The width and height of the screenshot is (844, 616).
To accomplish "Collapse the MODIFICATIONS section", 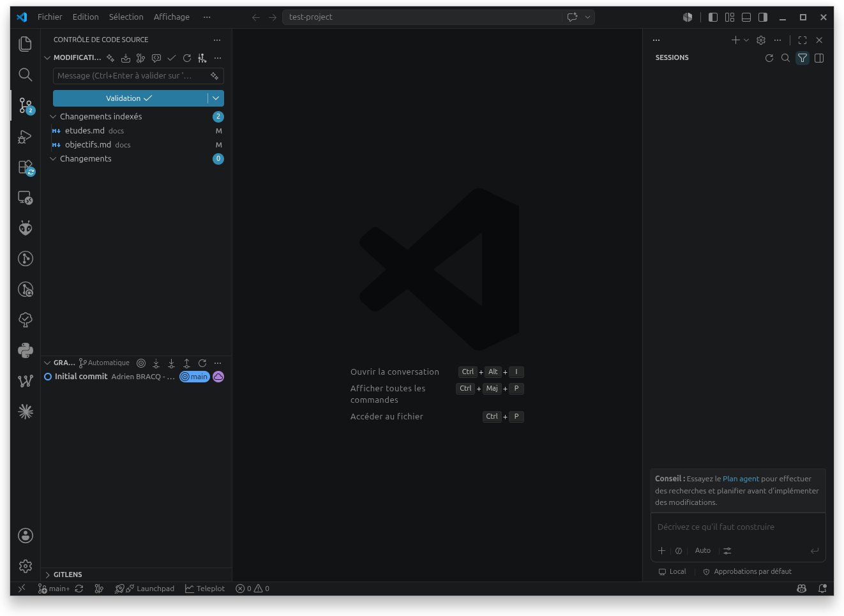I will coord(47,58).
